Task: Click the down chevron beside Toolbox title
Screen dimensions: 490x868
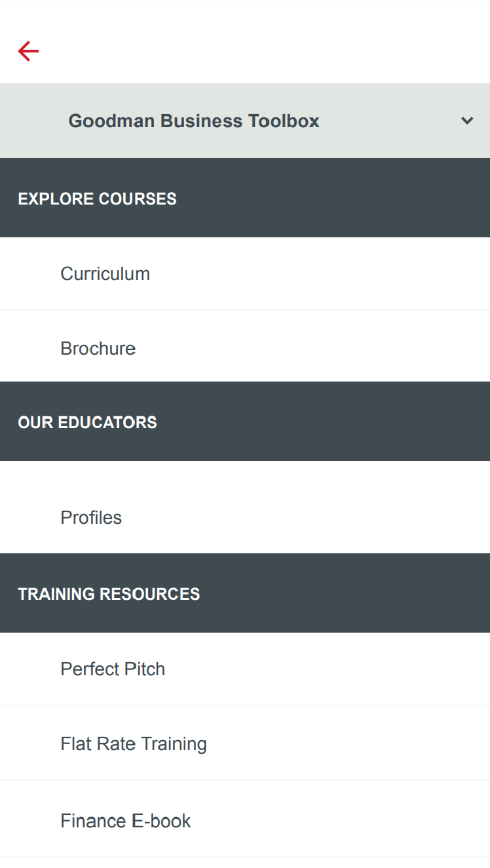Action: click(467, 121)
